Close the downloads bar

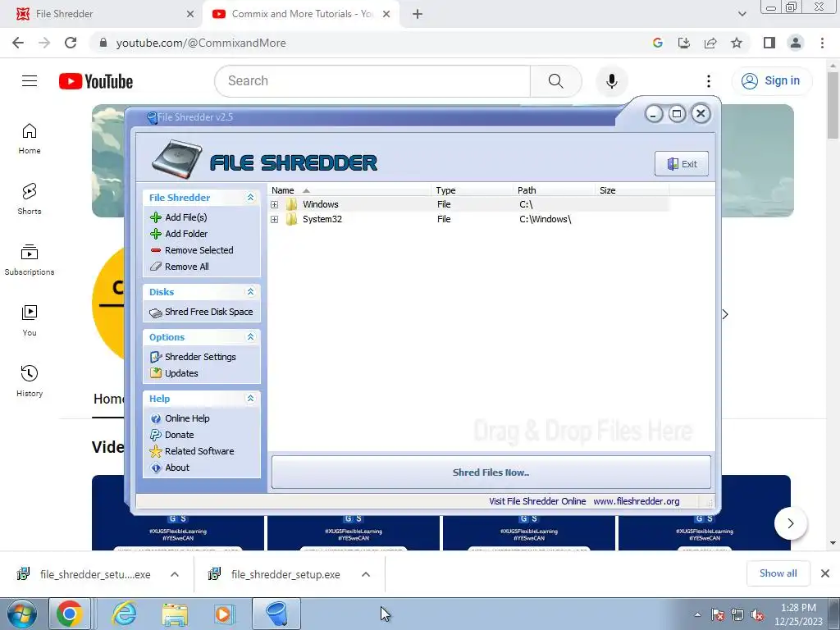pos(825,573)
